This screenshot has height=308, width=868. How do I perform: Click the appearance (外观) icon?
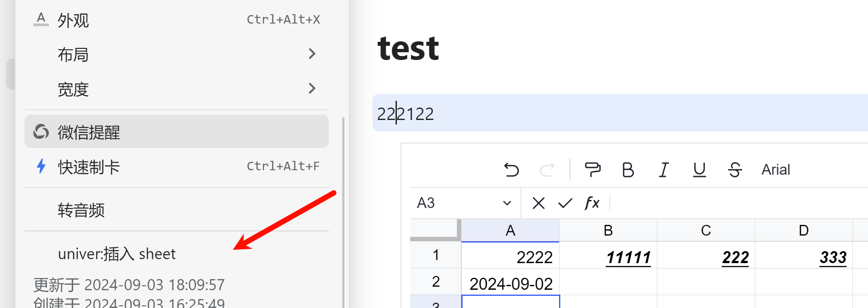point(41,20)
